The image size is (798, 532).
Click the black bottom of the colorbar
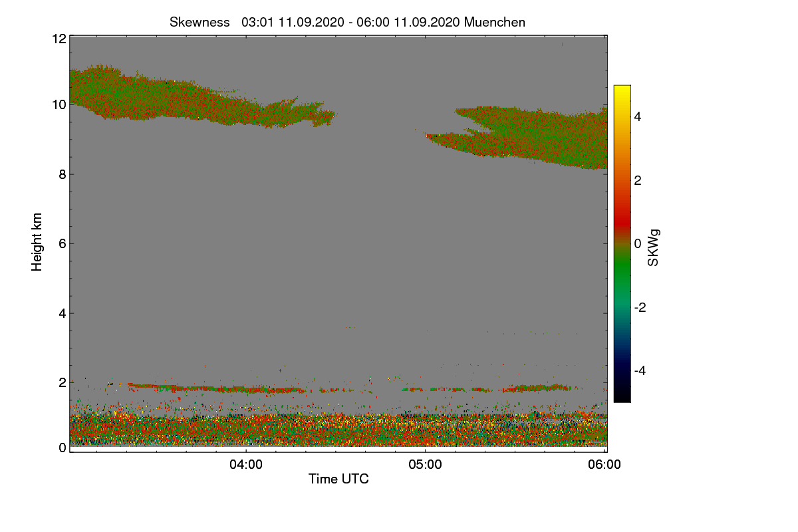(622, 395)
